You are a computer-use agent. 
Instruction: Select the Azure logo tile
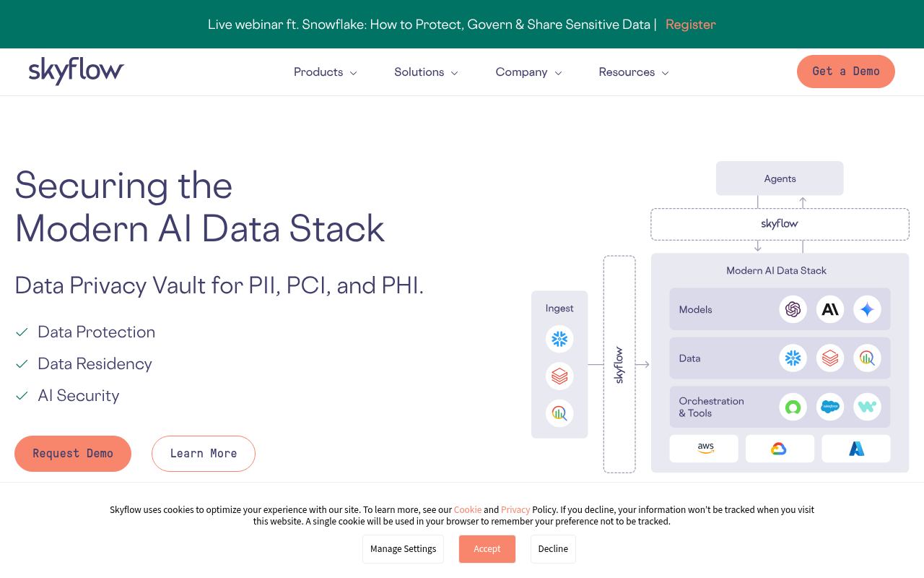click(x=856, y=448)
